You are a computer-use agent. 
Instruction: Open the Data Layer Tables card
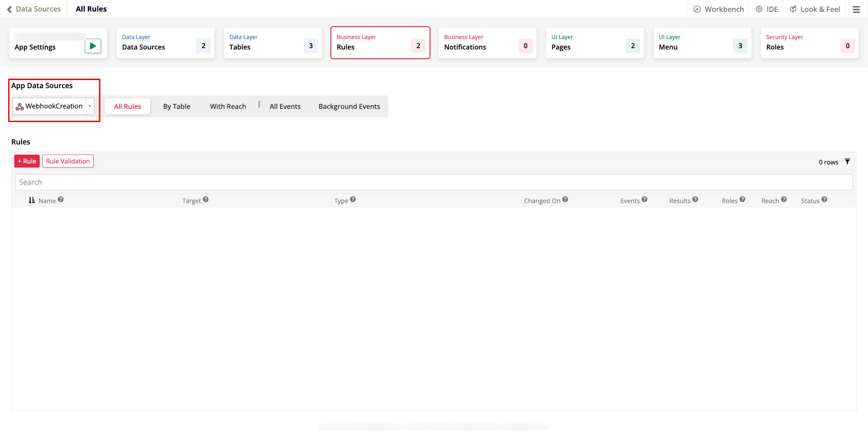coord(273,43)
